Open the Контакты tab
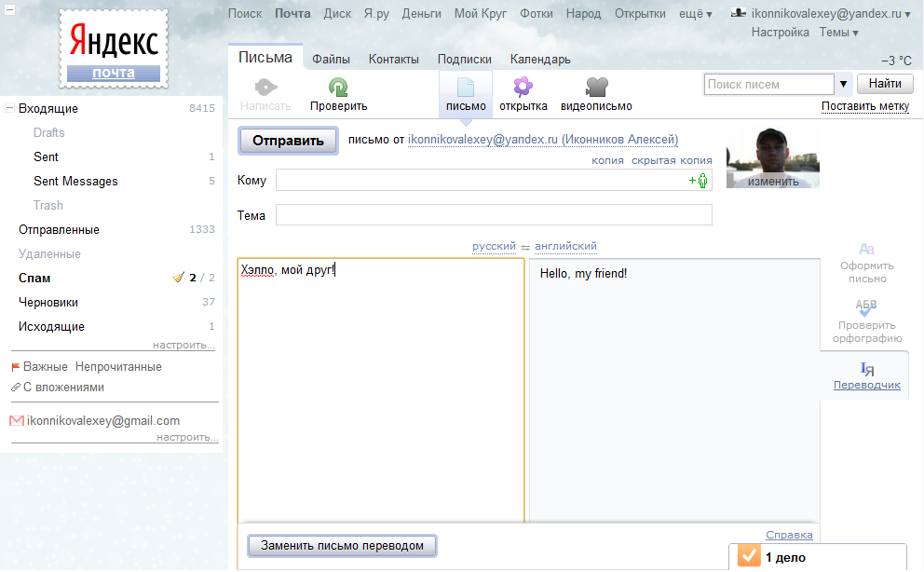 tap(394, 60)
